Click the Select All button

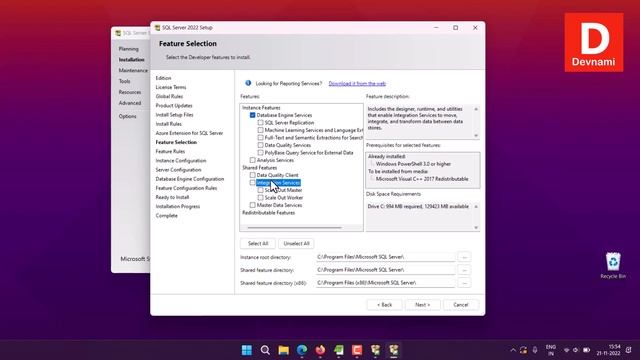(258, 243)
